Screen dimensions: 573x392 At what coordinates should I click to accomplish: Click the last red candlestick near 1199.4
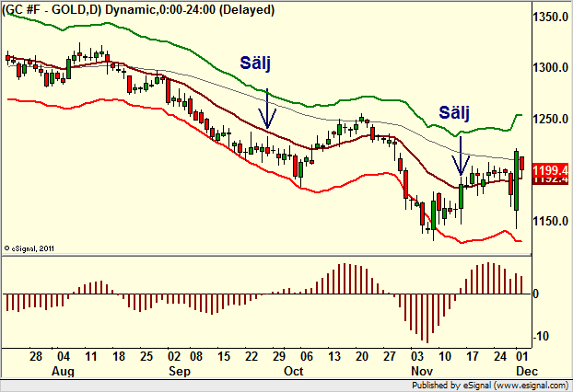point(521,163)
